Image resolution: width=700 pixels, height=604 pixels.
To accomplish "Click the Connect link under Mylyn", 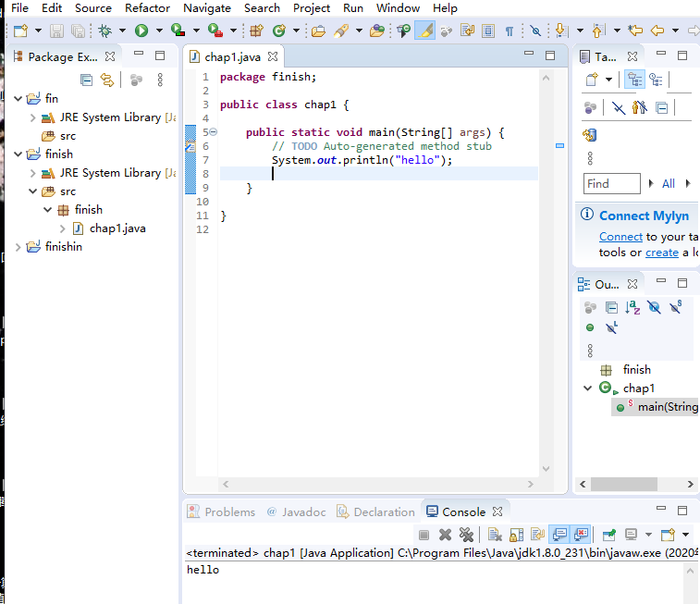I will pos(620,237).
